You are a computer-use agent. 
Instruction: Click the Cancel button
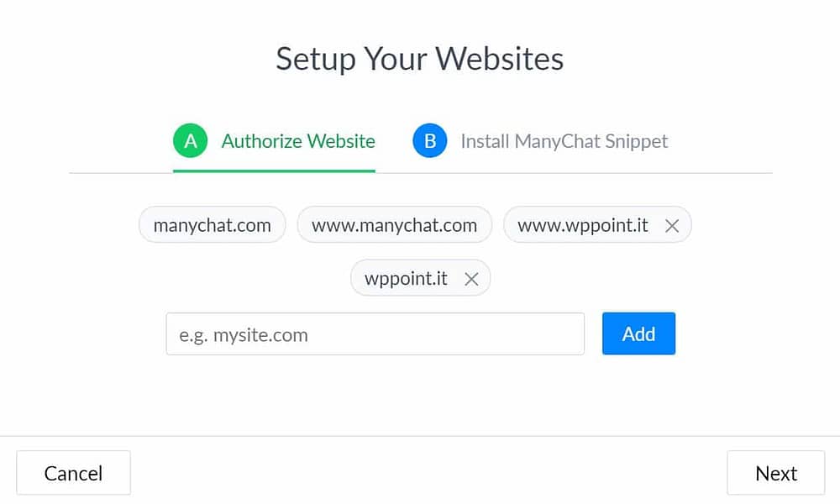(x=73, y=473)
